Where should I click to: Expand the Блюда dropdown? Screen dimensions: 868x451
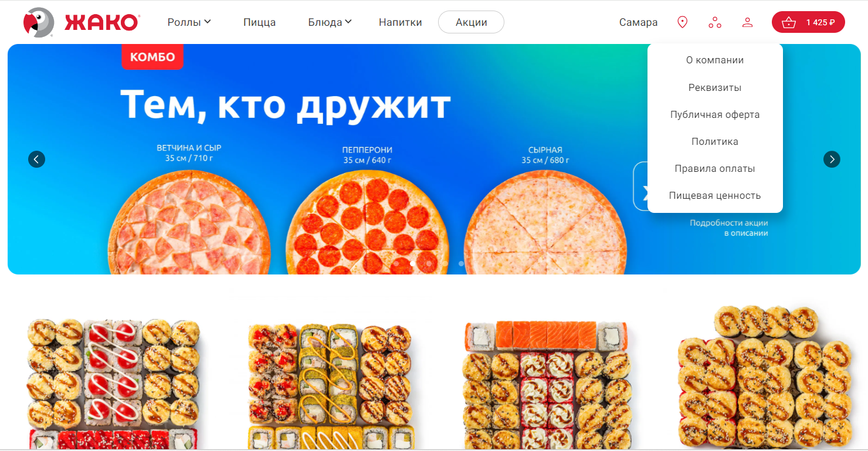[x=330, y=22]
